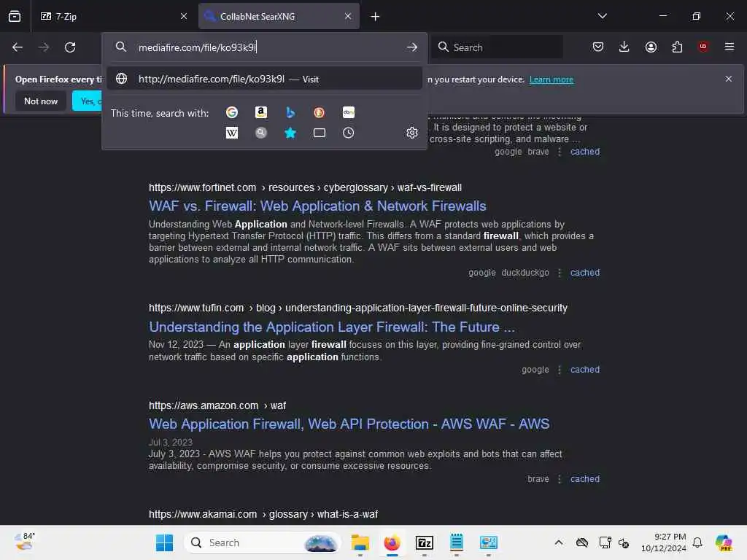This screenshot has width=747, height=560.
Task: Open the Pocket save icon
Action: pyautogui.click(x=598, y=47)
